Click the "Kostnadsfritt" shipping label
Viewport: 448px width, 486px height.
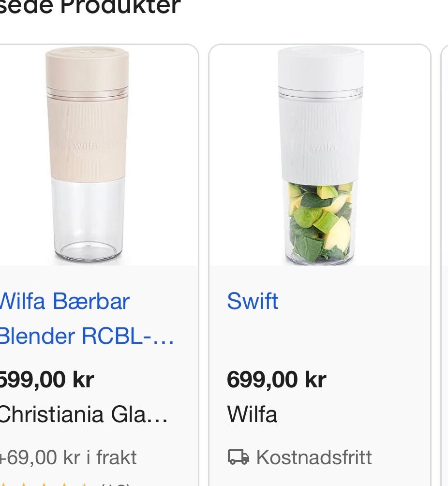coord(314,457)
